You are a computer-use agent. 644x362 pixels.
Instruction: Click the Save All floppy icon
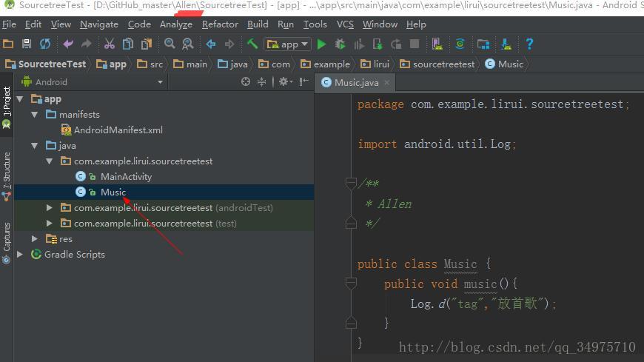pos(27,44)
